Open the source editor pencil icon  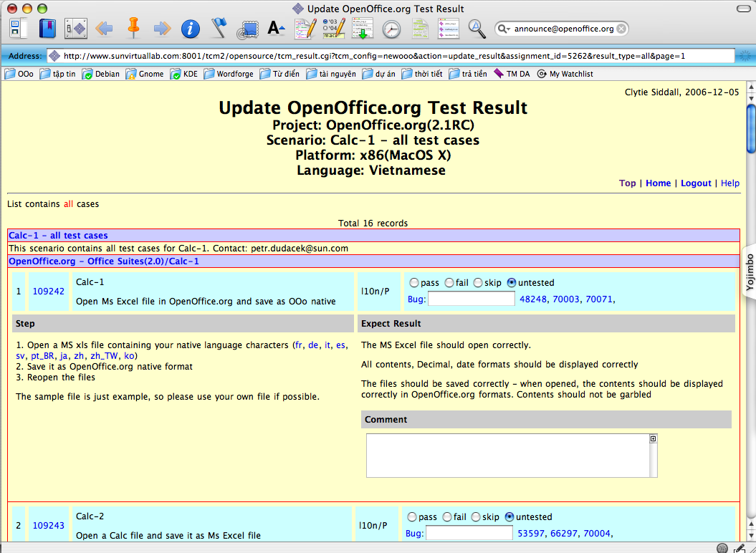(x=305, y=29)
